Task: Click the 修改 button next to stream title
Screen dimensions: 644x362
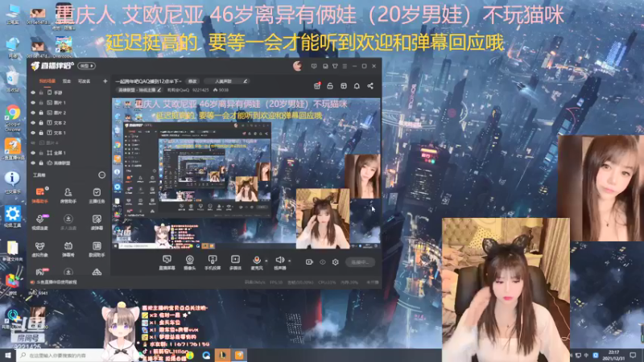Action: (x=192, y=81)
